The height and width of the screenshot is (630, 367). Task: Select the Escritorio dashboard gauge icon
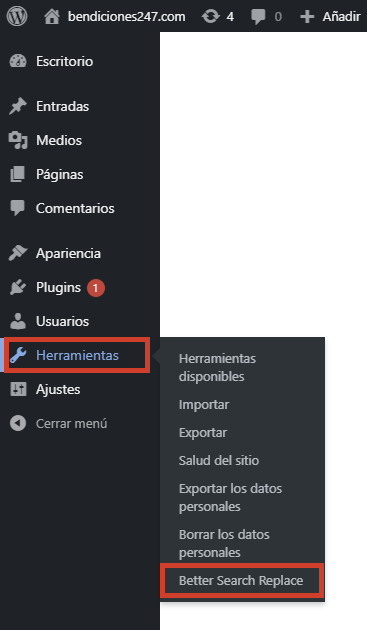pyautogui.click(x=18, y=61)
